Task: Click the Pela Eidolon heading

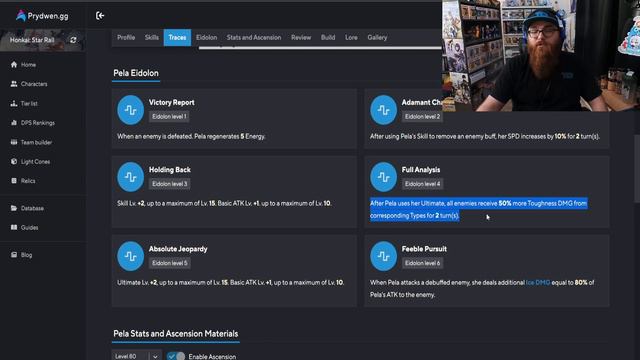Action: (136, 73)
